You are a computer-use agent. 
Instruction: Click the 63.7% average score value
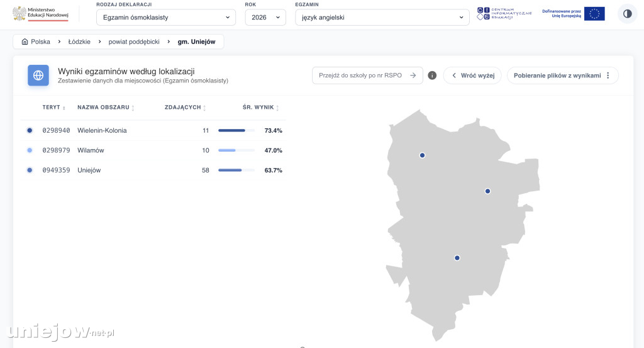pos(273,170)
